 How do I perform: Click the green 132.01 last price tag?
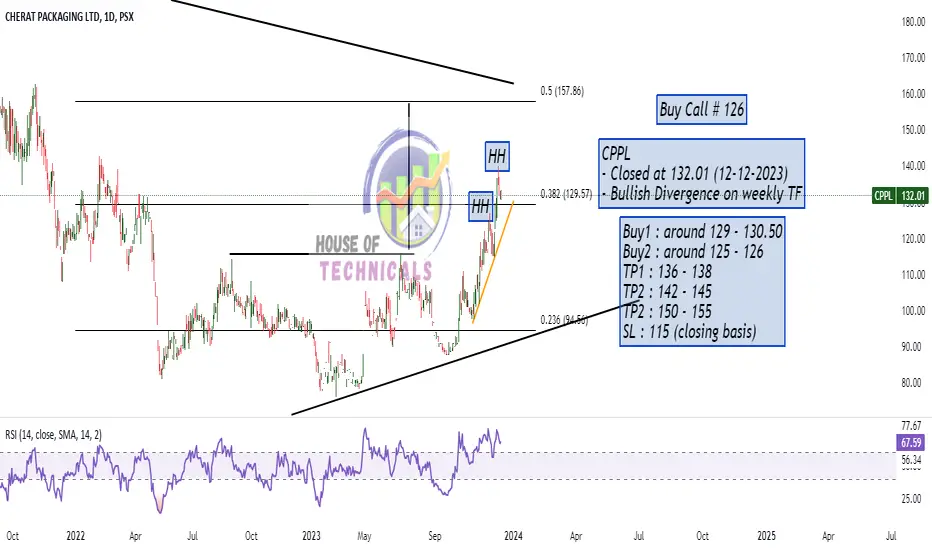click(x=912, y=196)
